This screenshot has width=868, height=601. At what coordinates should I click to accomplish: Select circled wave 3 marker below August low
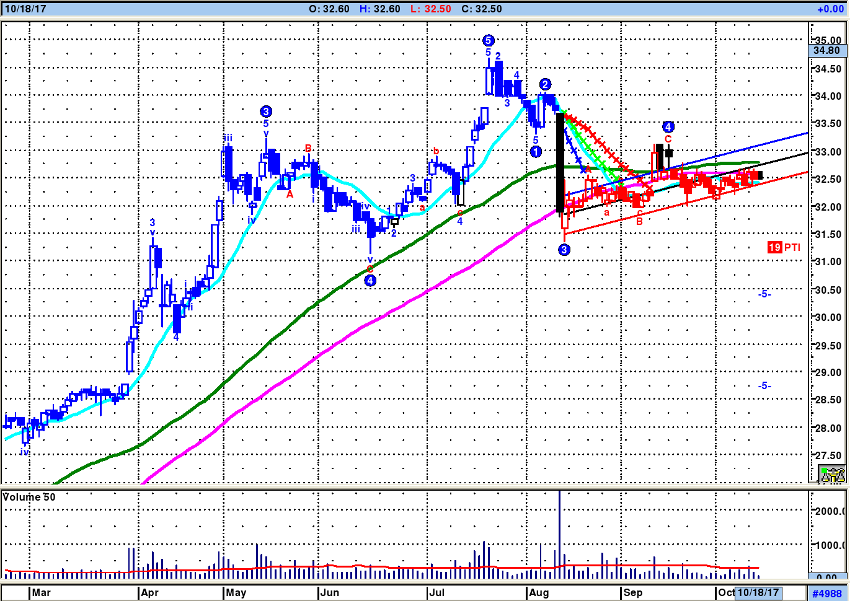564,250
